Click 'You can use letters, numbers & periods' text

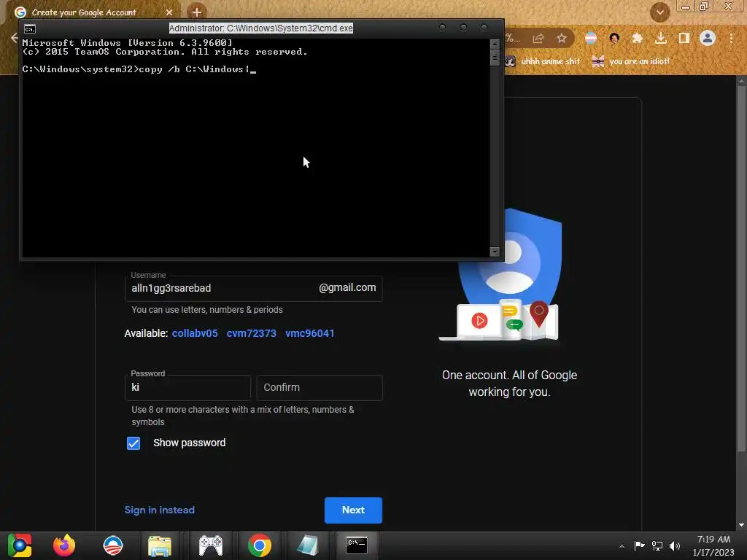click(207, 309)
